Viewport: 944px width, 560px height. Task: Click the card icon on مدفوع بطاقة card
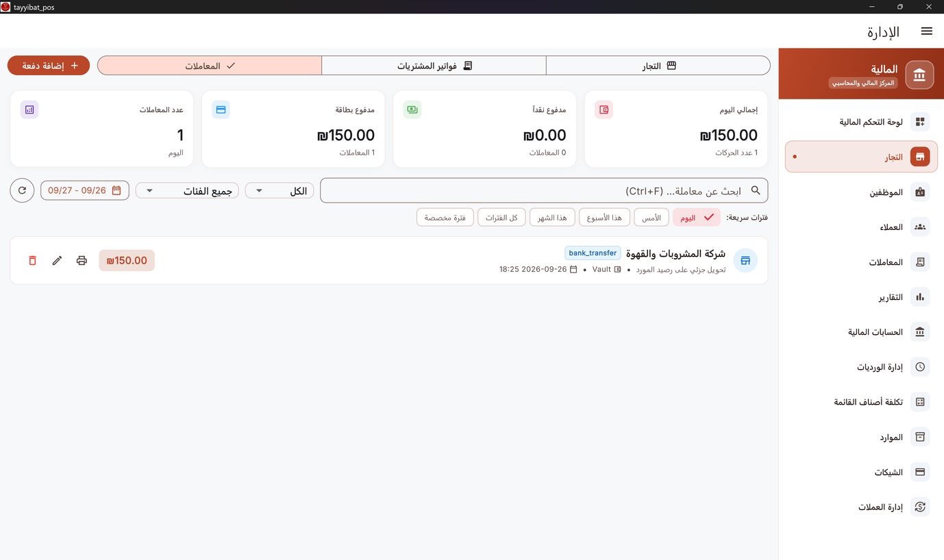(221, 110)
